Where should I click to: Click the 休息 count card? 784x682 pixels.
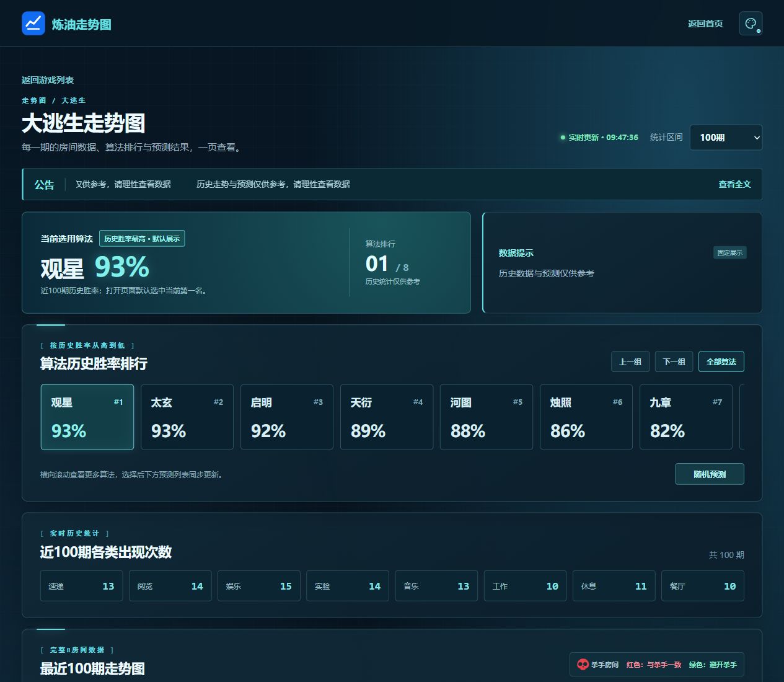pos(614,586)
